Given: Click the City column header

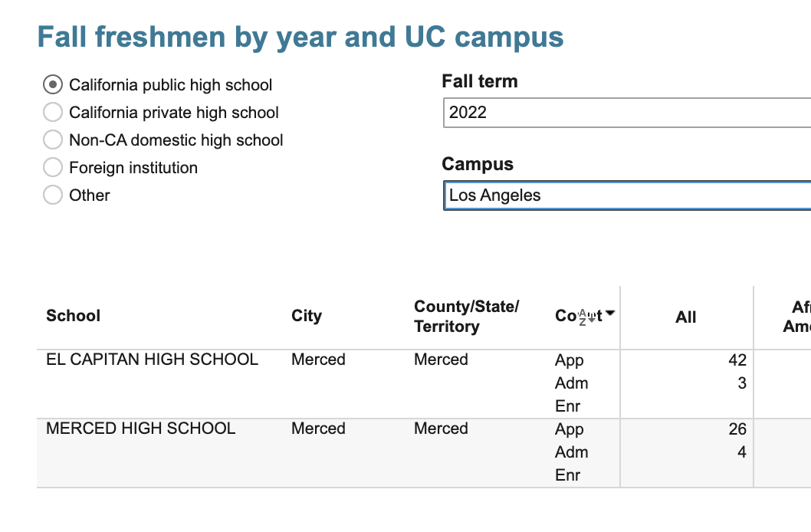Looking at the screenshot, I should (x=307, y=316).
